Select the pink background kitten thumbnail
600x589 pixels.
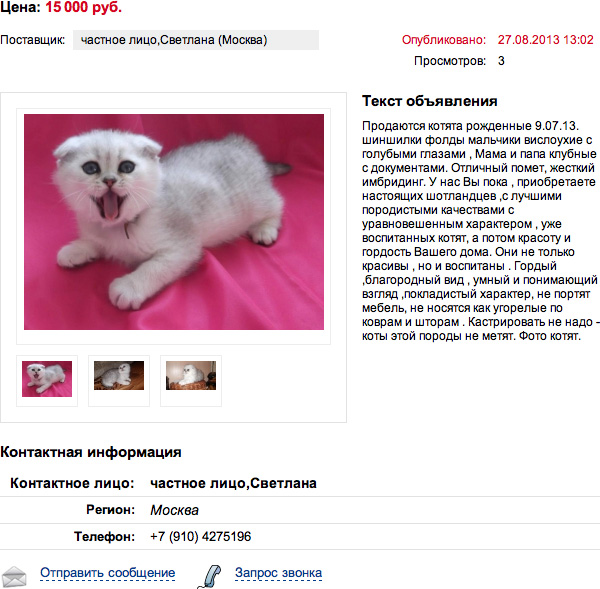coord(47,379)
